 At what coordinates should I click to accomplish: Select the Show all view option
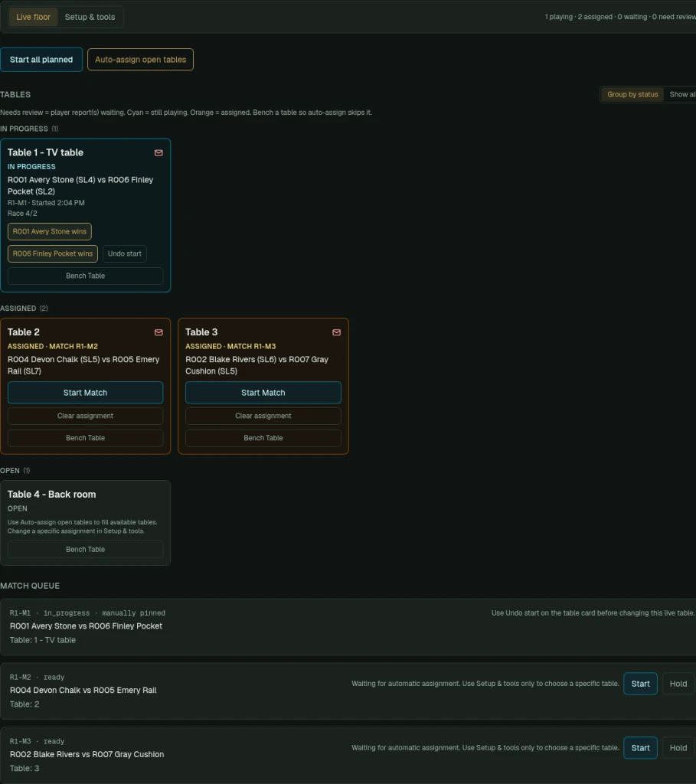[682, 94]
